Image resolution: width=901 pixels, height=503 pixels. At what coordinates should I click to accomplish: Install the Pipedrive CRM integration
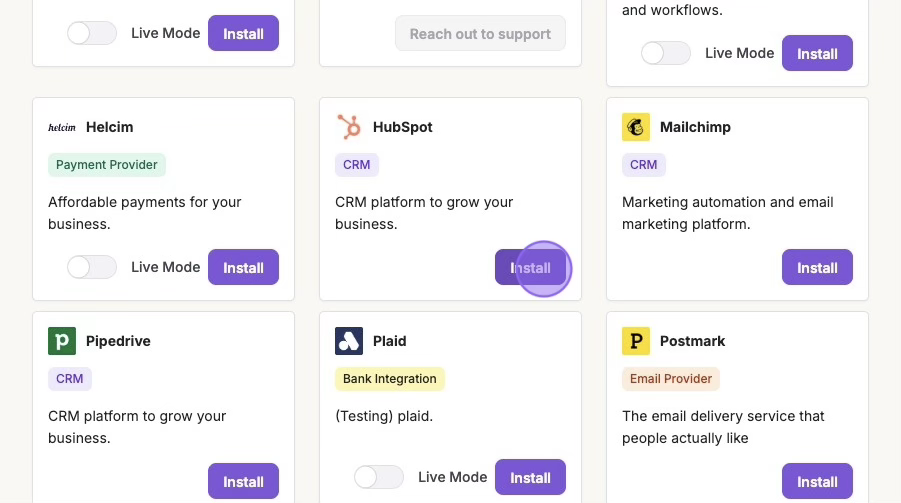[x=243, y=481]
